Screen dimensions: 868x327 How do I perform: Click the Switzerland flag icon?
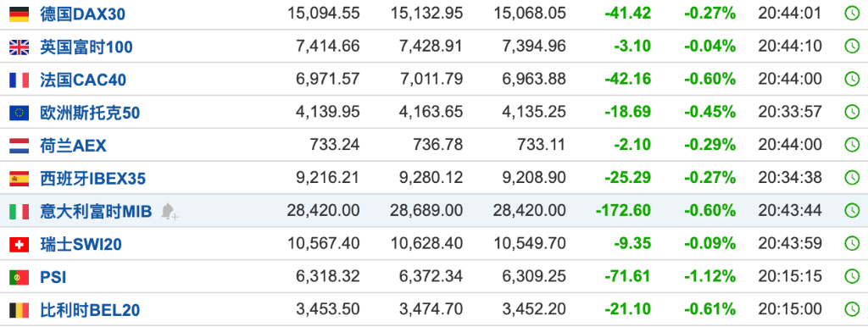point(19,244)
